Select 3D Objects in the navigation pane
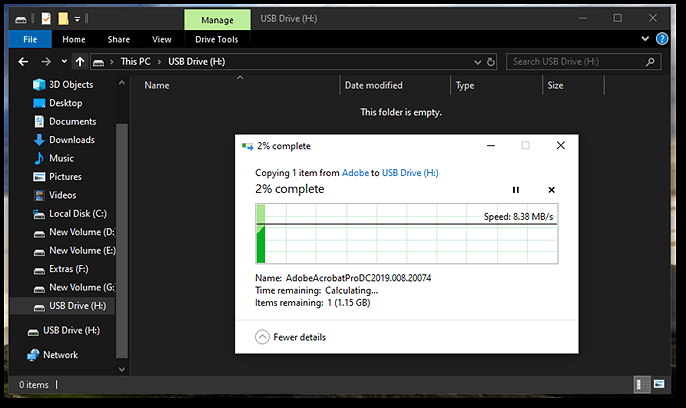This screenshot has width=686, height=408. pyautogui.click(x=70, y=85)
